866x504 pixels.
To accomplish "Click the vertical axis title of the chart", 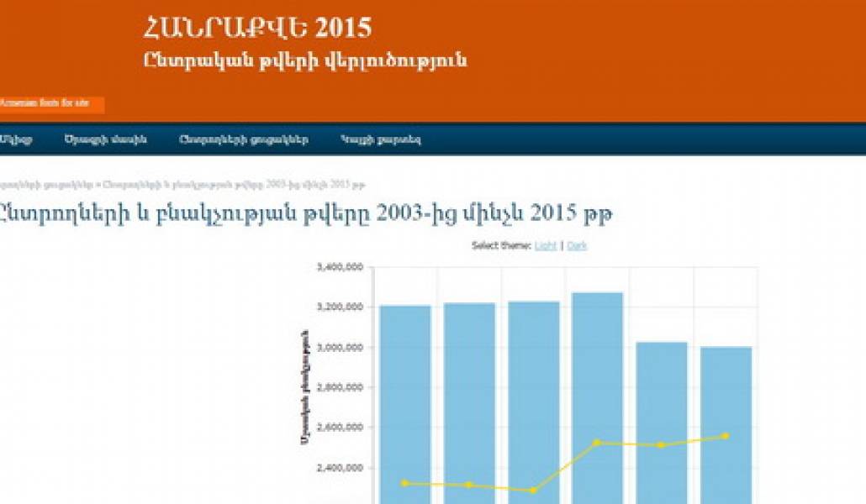I will 304,386.
